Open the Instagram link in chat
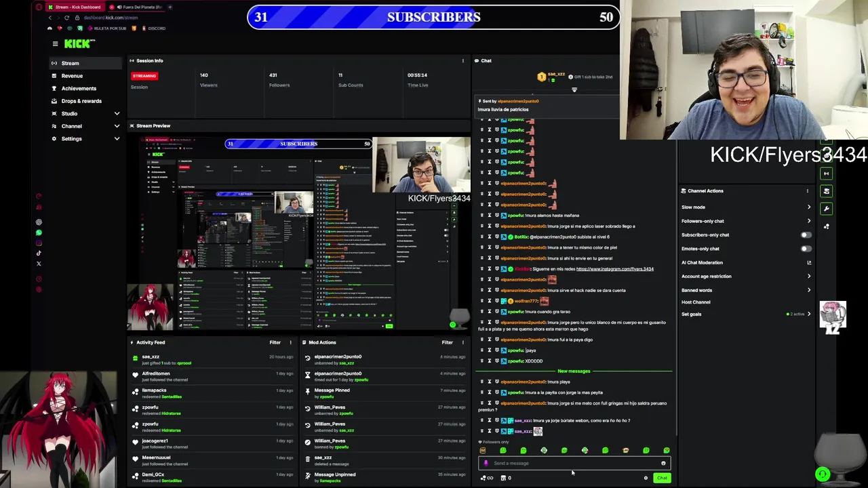 click(614, 269)
